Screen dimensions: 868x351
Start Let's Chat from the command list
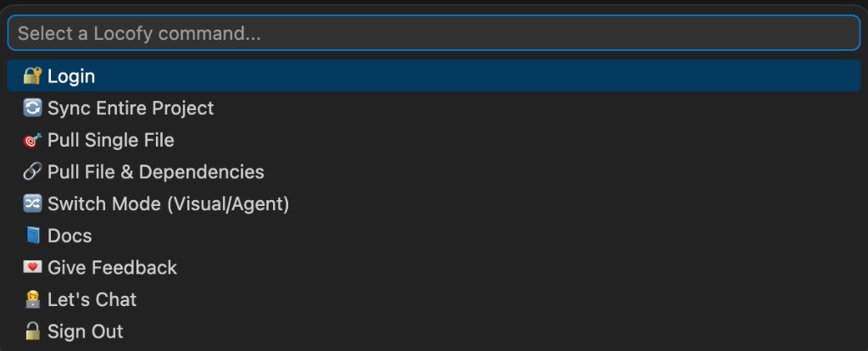tap(92, 299)
